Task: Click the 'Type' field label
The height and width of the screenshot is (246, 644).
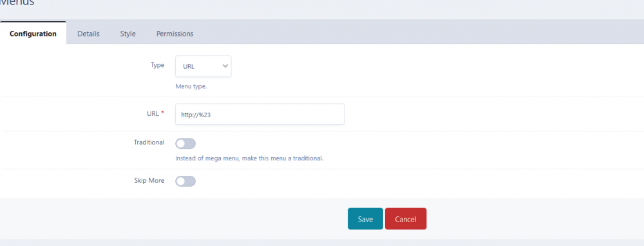Action: pyautogui.click(x=157, y=65)
